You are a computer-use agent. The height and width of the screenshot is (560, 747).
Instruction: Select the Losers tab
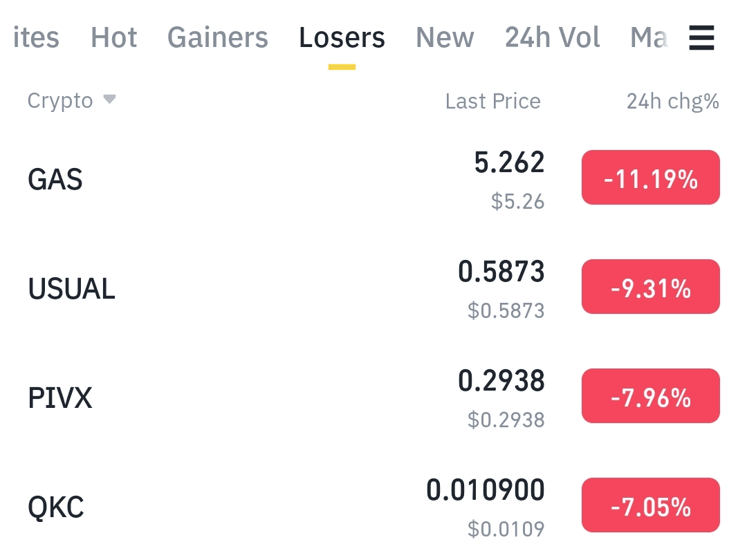coord(342,37)
